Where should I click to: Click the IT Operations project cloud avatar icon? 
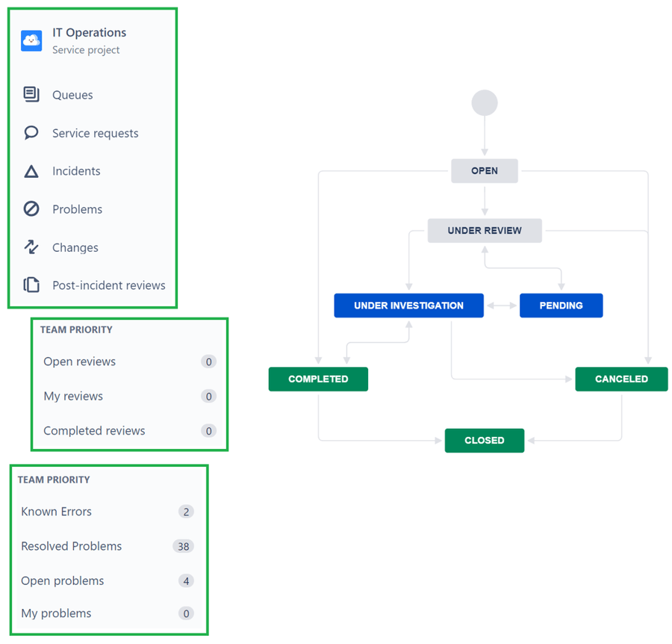pyautogui.click(x=30, y=40)
